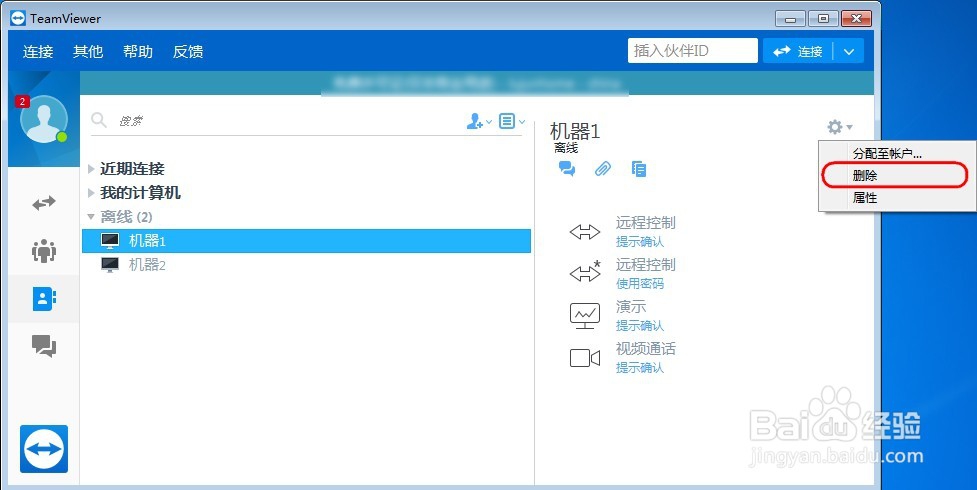Image resolution: width=977 pixels, height=490 pixels.
Task: Click 提示确认 under 演示
Action: (x=640, y=325)
